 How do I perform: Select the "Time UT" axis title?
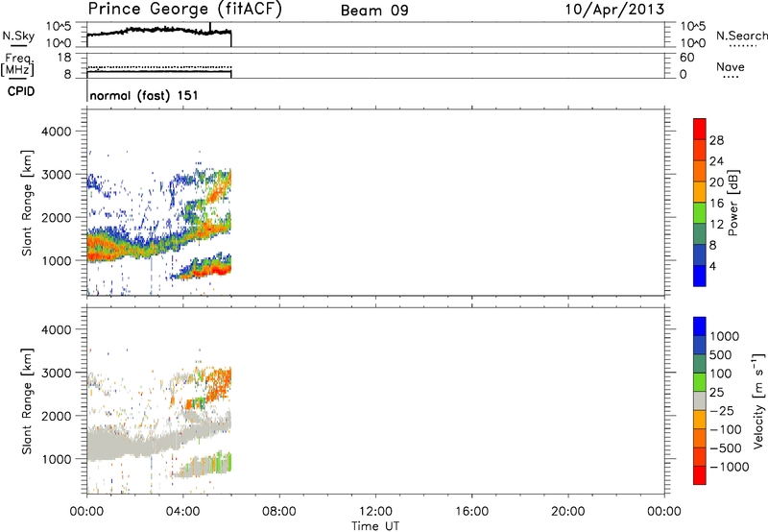click(x=375, y=526)
